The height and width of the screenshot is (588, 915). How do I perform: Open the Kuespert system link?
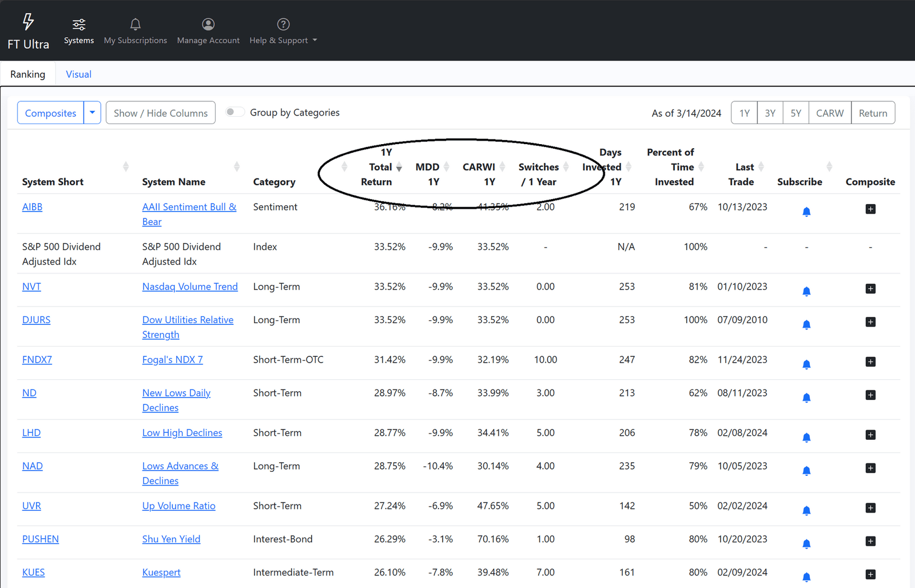coord(161,573)
